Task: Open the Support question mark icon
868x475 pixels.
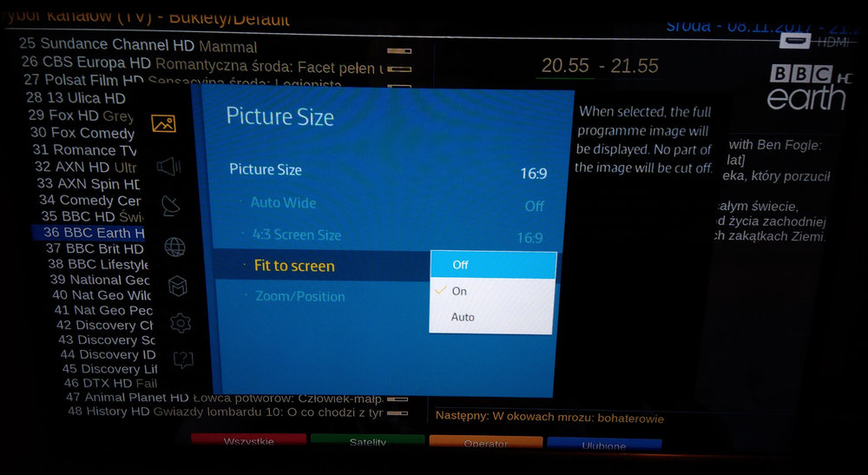Action: coord(183,359)
